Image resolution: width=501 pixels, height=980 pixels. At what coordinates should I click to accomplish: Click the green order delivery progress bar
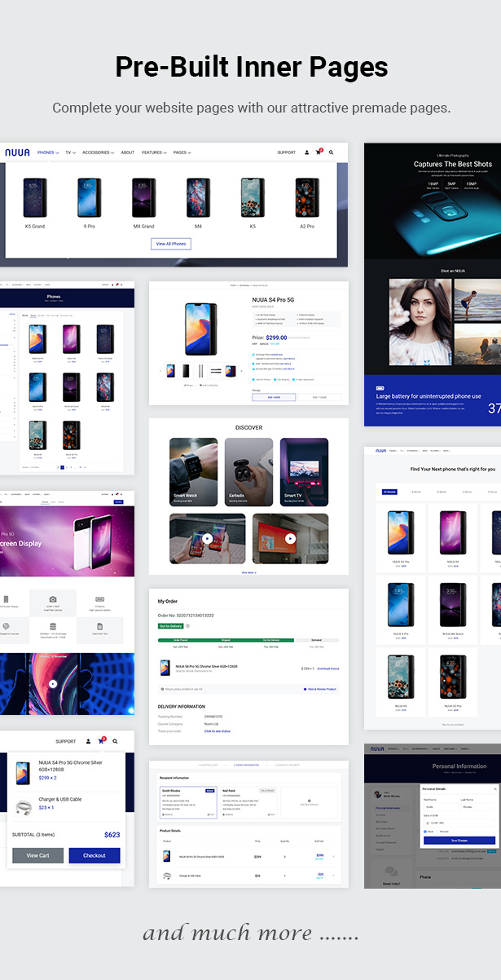[226, 640]
